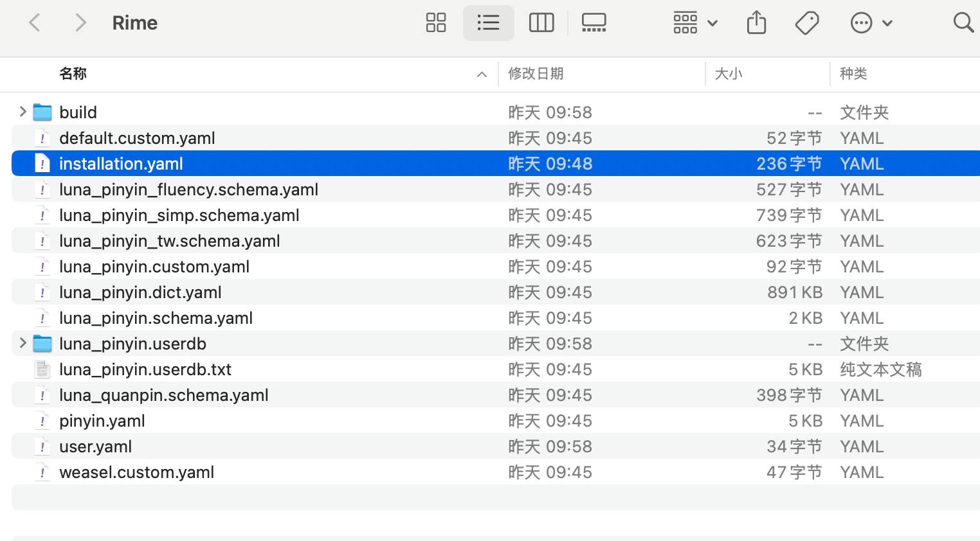980x541 pixels.
Task: Select weasel.custom.yaml file name
Action: click(x=136, y=472)
